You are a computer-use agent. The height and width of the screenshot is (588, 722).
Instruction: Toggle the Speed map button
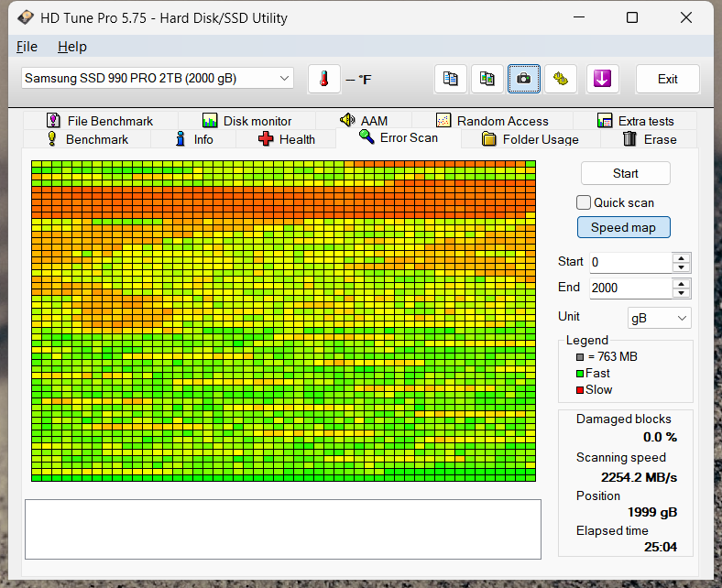623,227
